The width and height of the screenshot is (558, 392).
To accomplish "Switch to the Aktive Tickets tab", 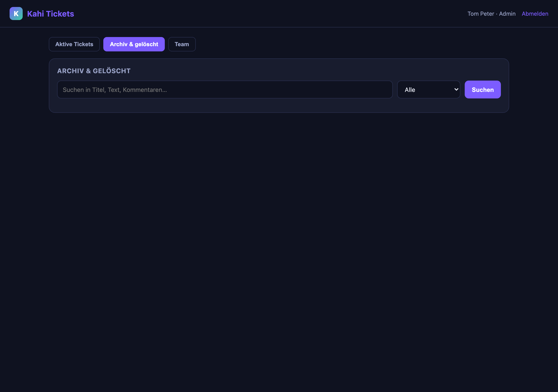I will tap(74, 44).
